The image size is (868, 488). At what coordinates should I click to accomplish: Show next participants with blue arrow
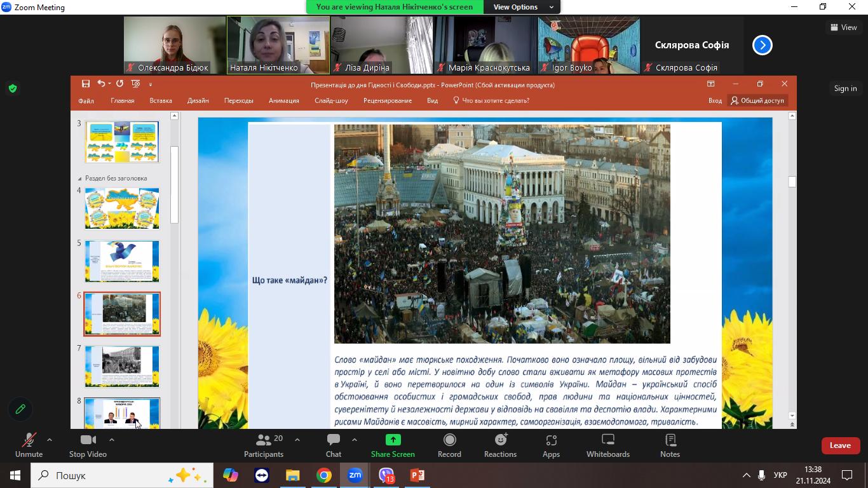coord(762,45)
